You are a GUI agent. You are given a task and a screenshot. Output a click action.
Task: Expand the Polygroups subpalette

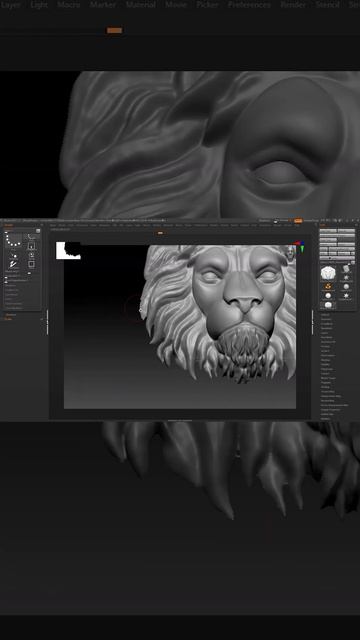(327, 369)
